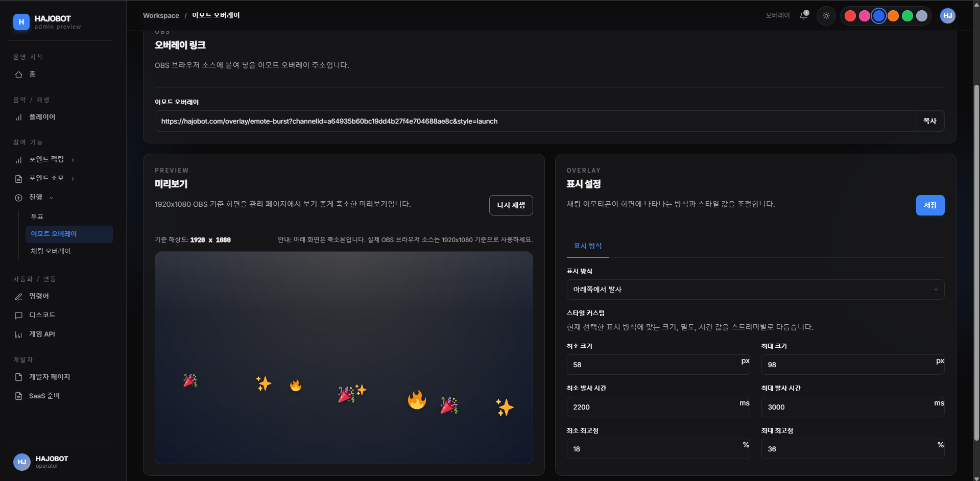The image size is (980, 481).
Task: Open 게임 API in the sidebar
Action: pyautogui.click(x=42, y=334)
